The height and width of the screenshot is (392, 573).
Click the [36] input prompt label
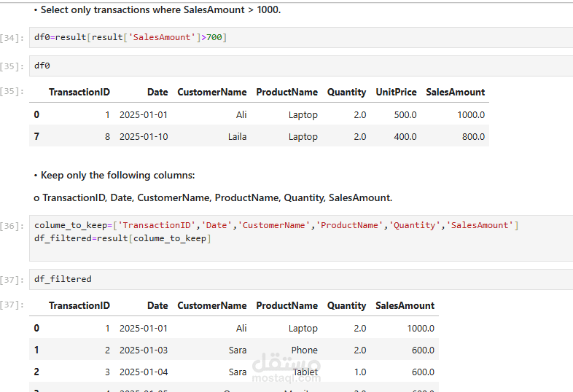[x=12, y=226]
